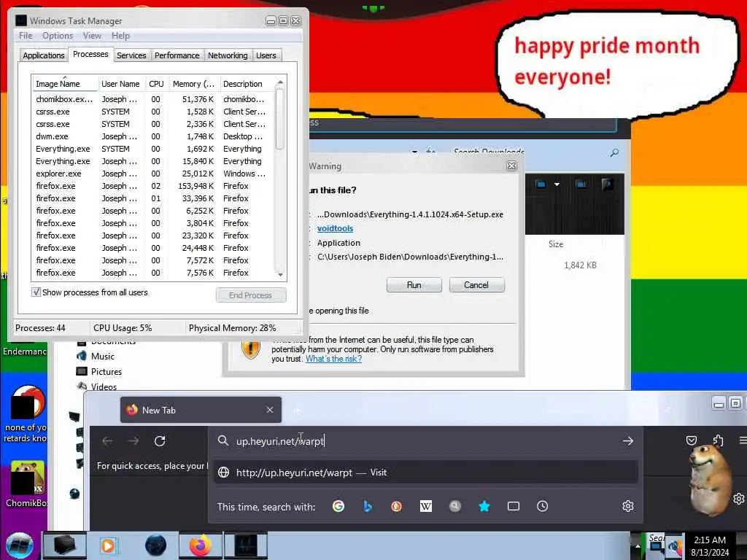Viewport: 747px width, 560px height.
Task: Search with DuckDuckGo icon in Firefox
Action: click(x=396, y=506)
